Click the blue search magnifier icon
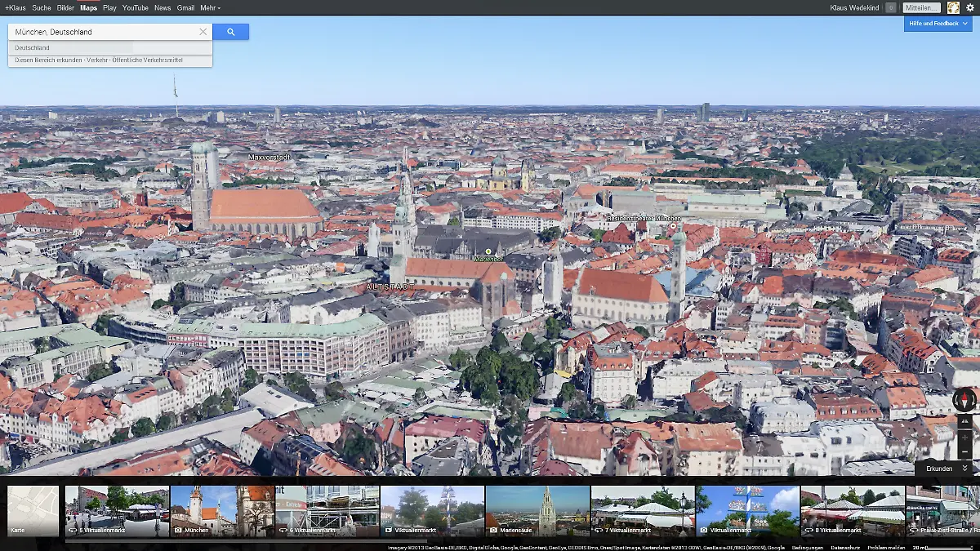 point(231,30)
